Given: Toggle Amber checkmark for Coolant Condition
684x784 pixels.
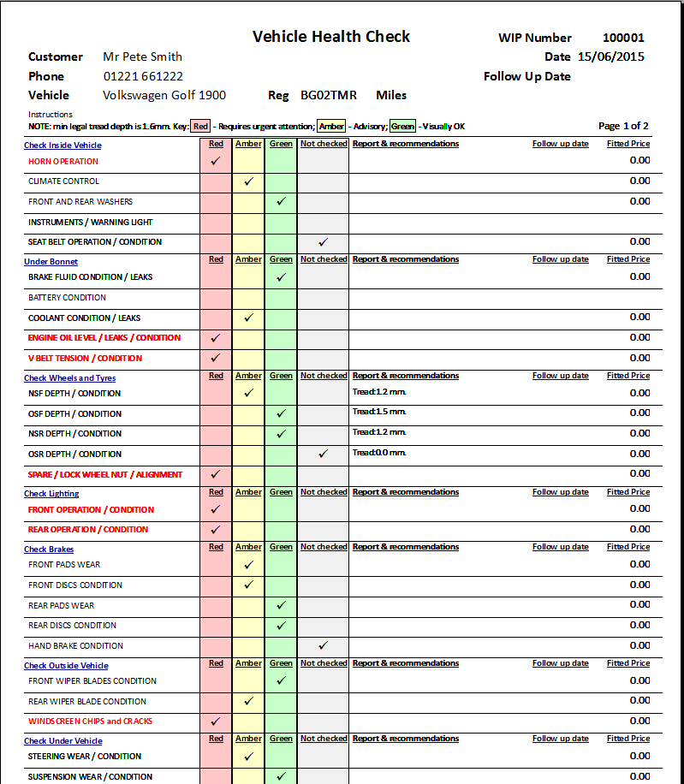Looking at the screenshot, I should (248, 318).
